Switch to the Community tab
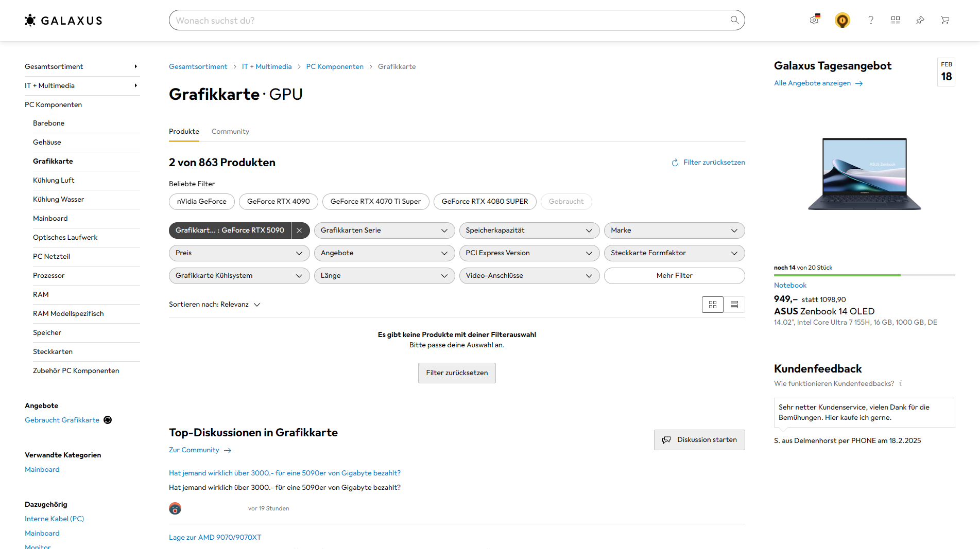980x549 pixels. [x=230, y=132]
